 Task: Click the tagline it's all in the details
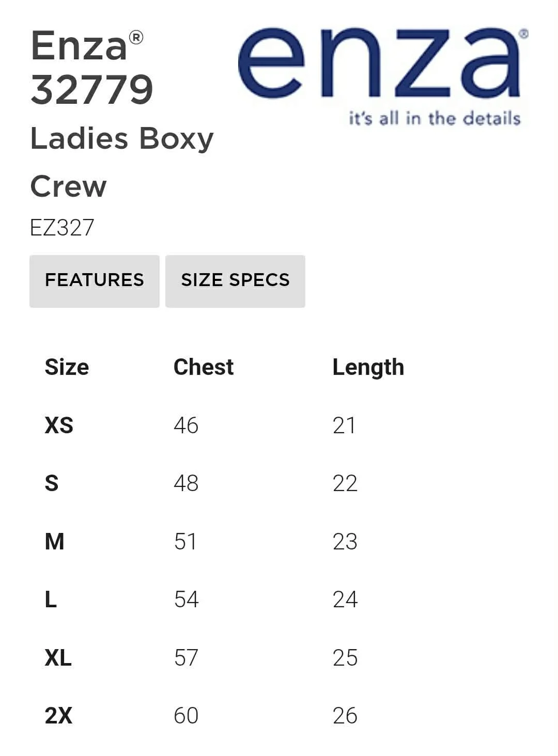pos(435,118)
